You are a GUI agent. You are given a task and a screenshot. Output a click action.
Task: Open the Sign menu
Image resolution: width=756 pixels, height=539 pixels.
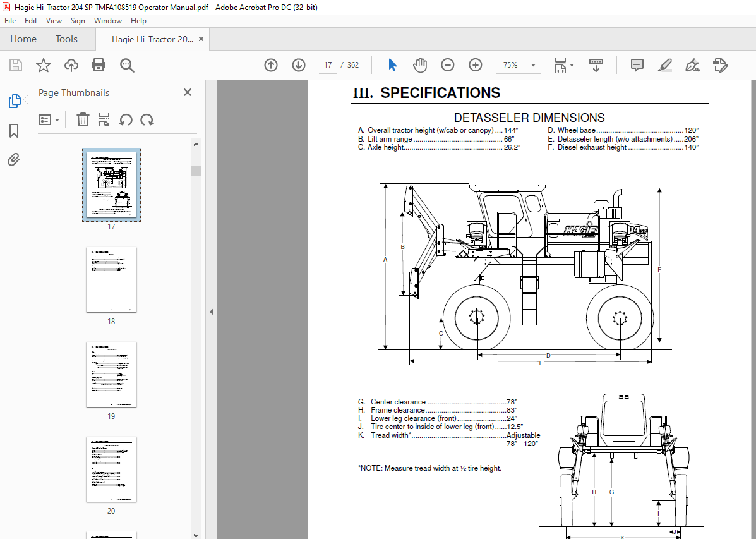coord(78,21)
